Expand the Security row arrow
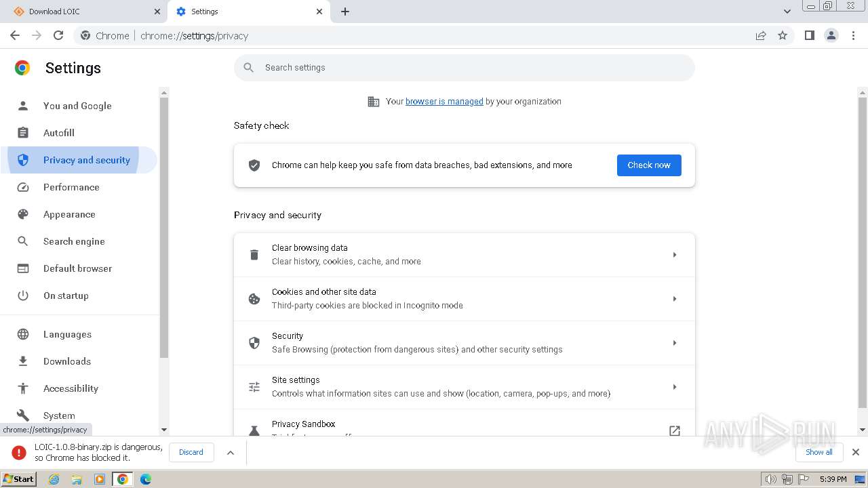The width and height of the screenshot is (868, 488). (675, 343)
